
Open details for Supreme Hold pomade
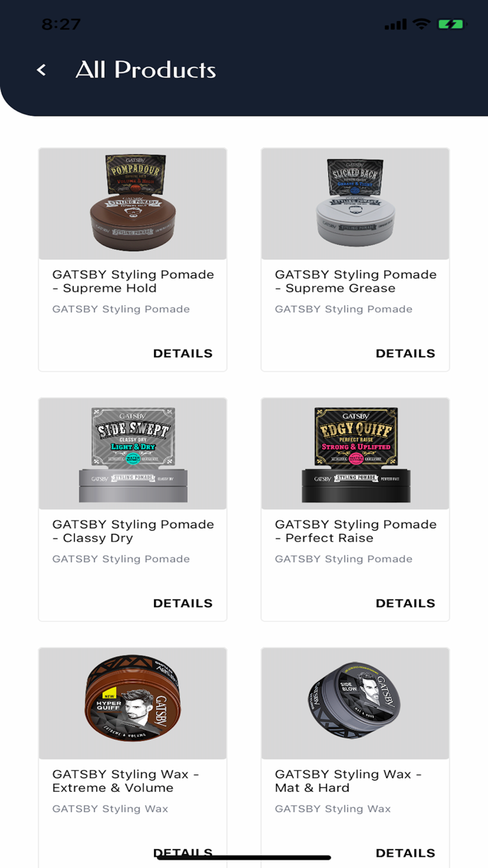tap(183, 353)
